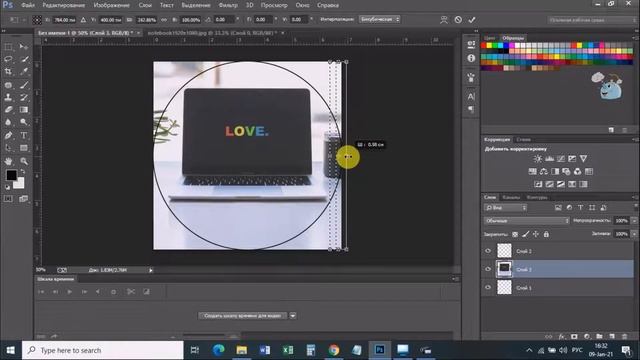The height and width of the screenshot is (360, 640).
Task: Open the Фильтр menu
Action: pyautogui.click(x=228, y=5)
